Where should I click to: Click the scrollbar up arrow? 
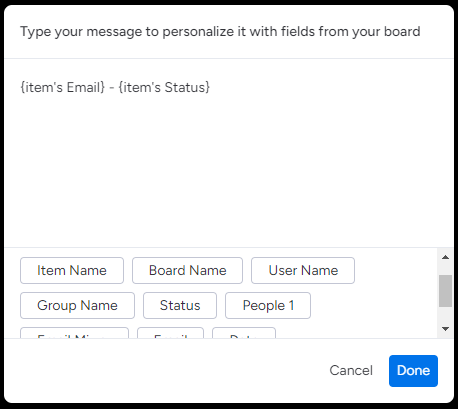445,257
